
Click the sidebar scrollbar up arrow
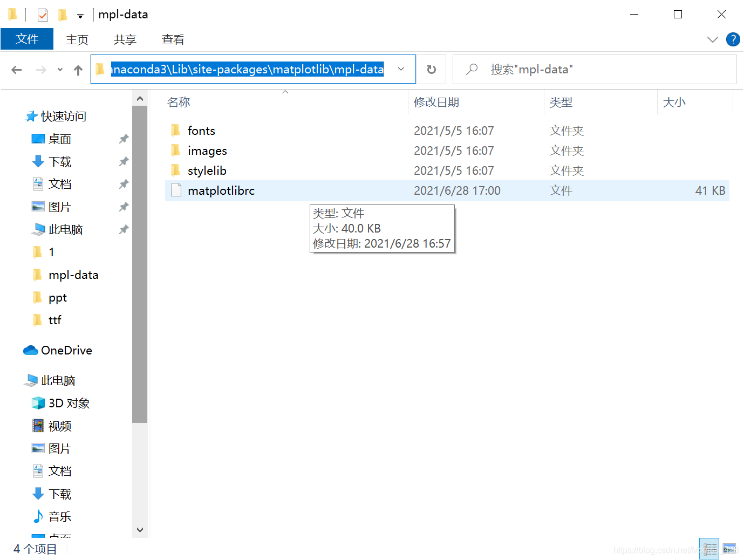pyautogui.click(x=140, y=99)
